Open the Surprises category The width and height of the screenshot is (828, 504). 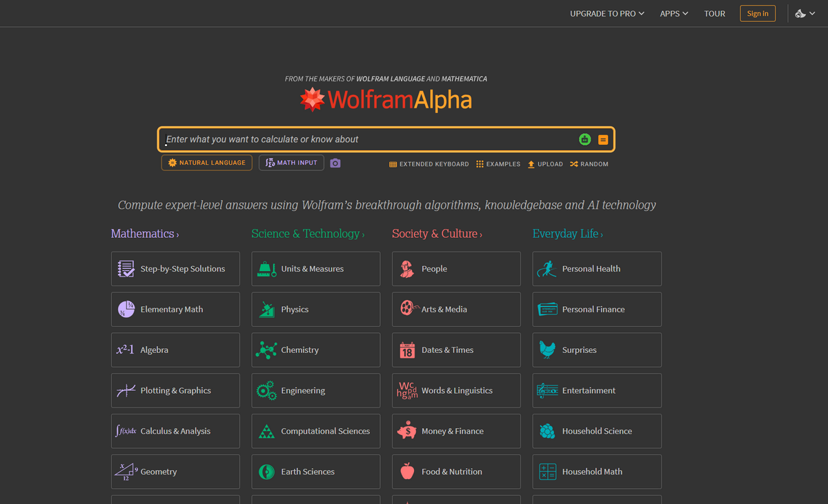tap(598, 350)
